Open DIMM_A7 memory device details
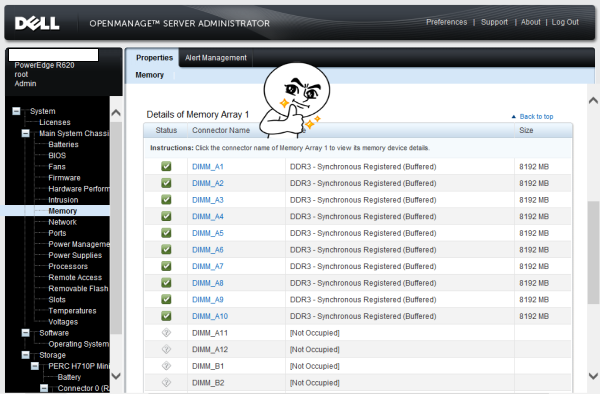Screen dimensions: 600x394 [207, 266]
